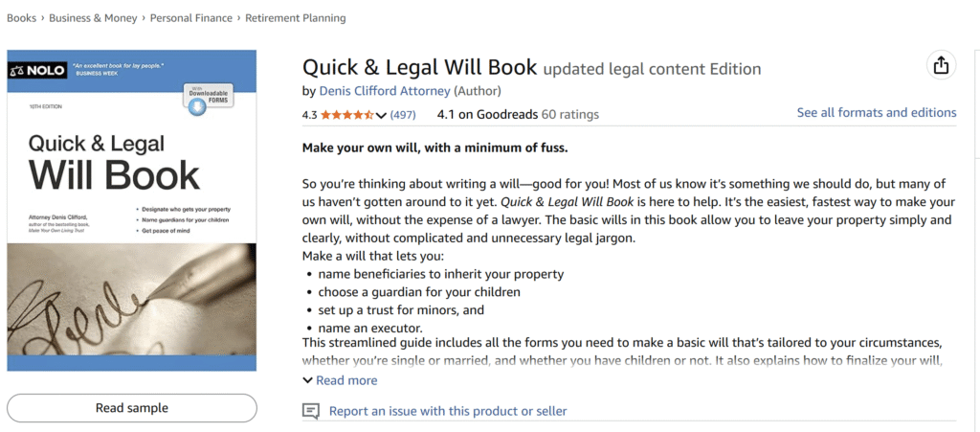Select the Retirement Planning breadcrumb
This screenshot has width=980, height=432.
296,18
